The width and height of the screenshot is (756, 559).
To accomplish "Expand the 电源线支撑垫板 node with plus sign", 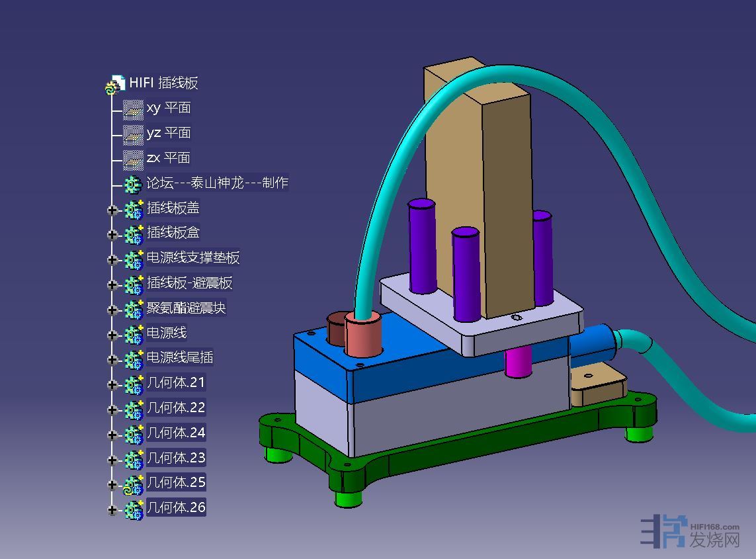I will [x=112, y=260].
